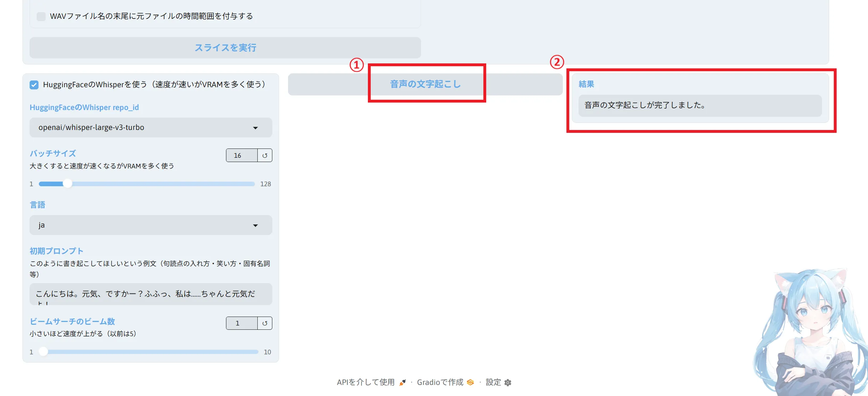Enable the WAV filename time-range checkbox
Screen dimensions: 868x396
click(x=41, y=16)
